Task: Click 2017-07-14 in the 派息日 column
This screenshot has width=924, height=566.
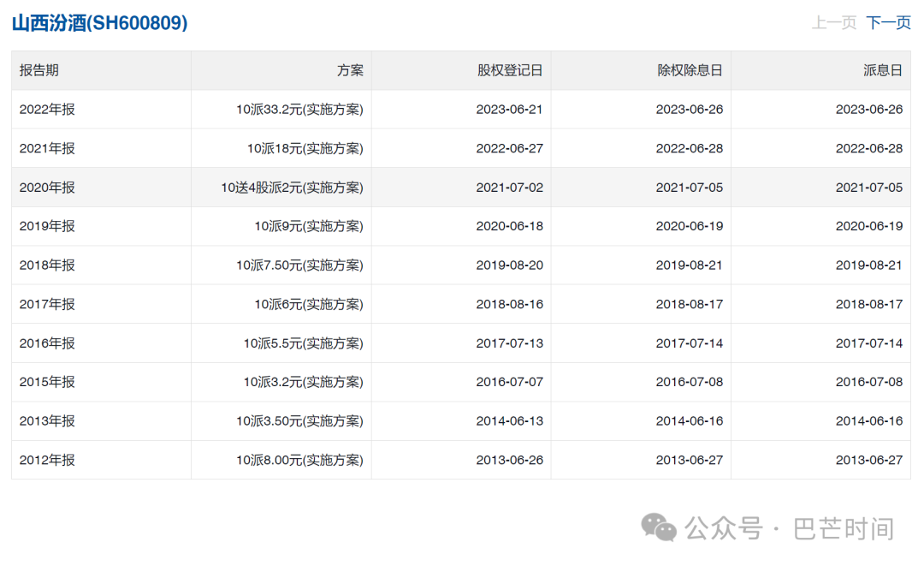Action: pyautogui.click(x=869, y=343)
